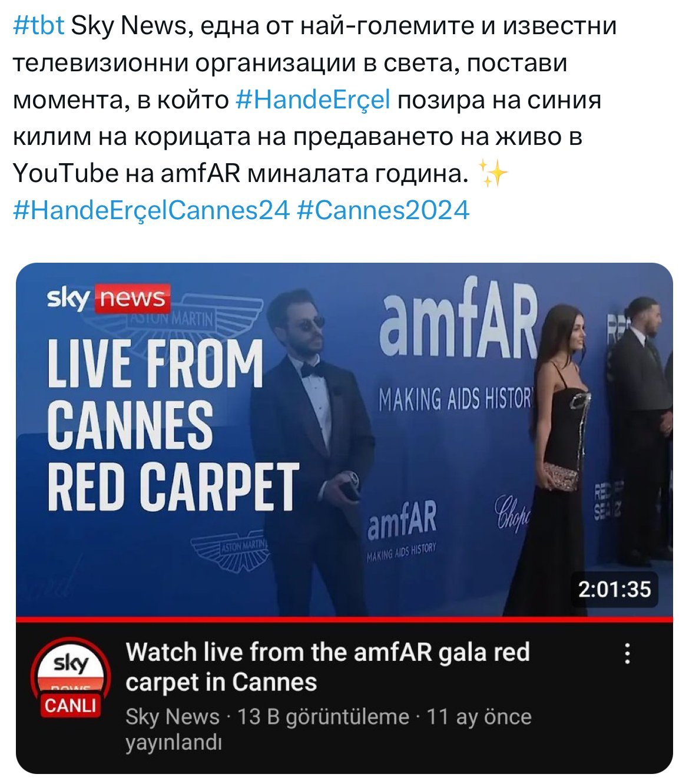
Task: Click the red video progress bar
Action: [x=344, y=619]
